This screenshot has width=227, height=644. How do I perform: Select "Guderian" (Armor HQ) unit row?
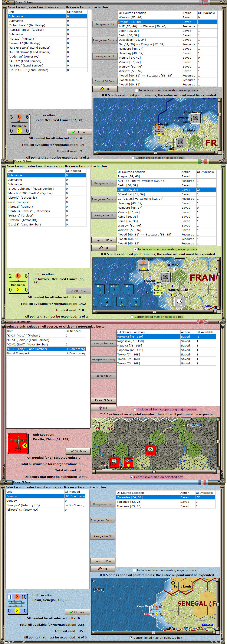(48, 56)
